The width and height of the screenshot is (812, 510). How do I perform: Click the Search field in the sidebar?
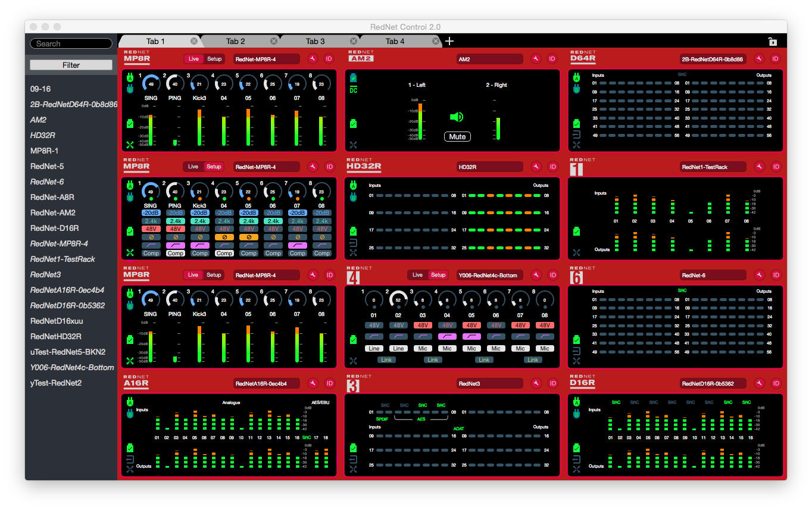pos(71,43)
